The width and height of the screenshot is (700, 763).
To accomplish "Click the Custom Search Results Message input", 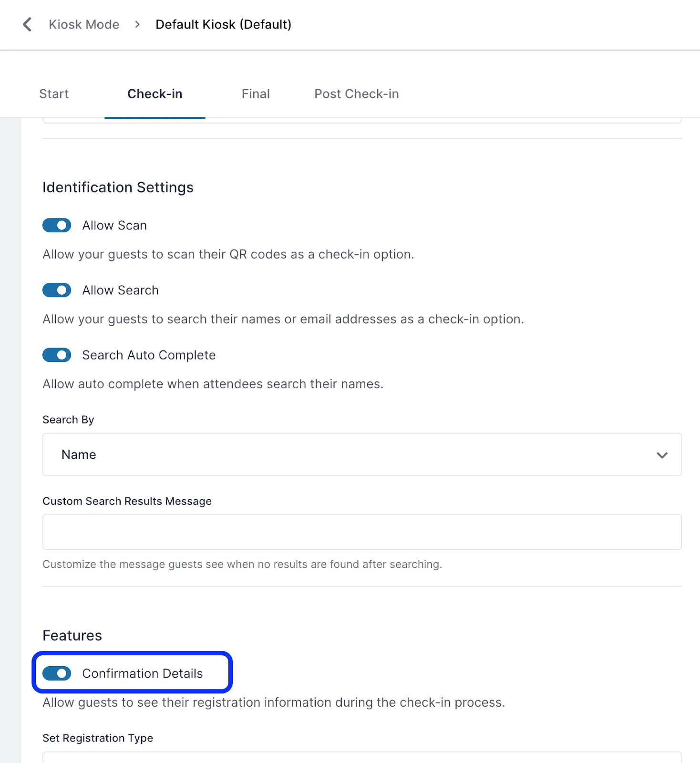I will (361, 532).
